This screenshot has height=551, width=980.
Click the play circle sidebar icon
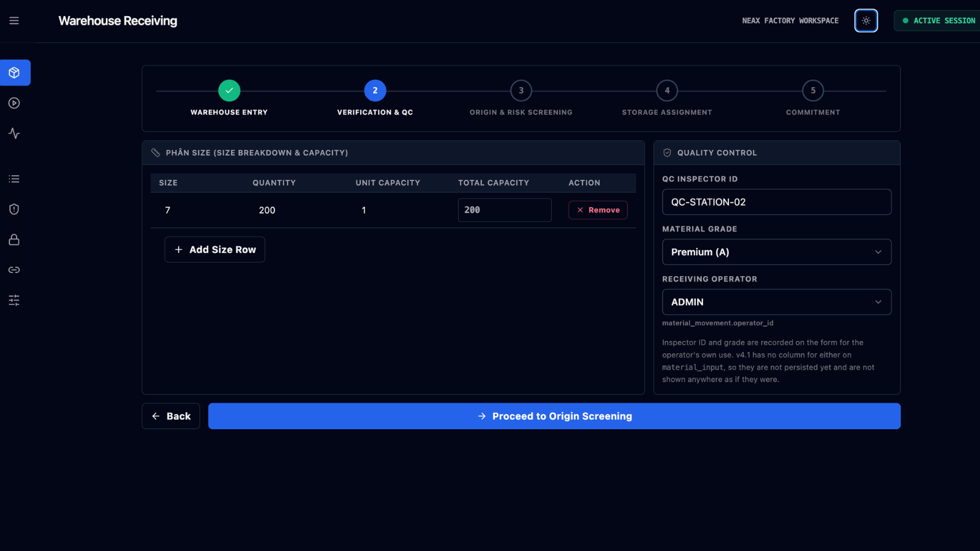point(14,103)
